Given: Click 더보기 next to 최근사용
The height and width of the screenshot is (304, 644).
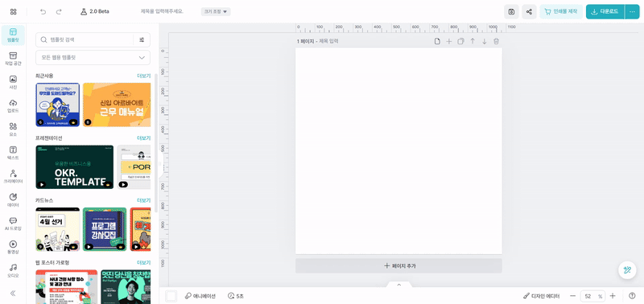Looking at the screenshot, I should coord(144,76).
